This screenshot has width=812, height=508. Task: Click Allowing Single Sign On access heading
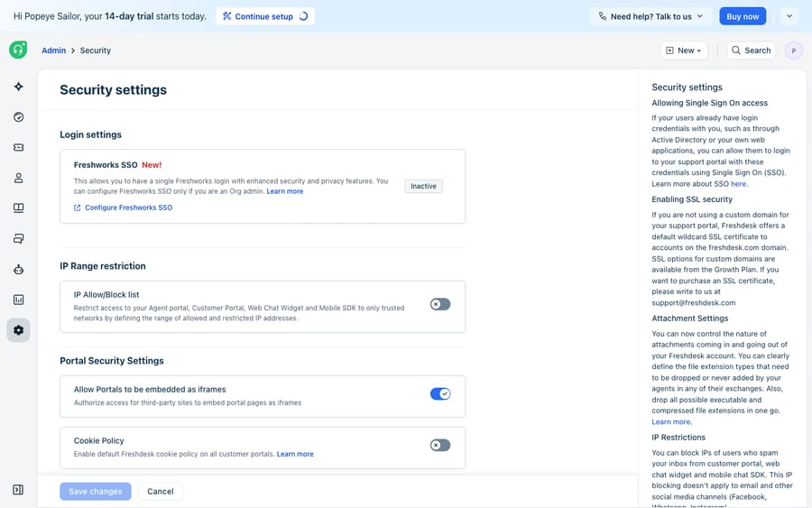click(x=709, y=103)
